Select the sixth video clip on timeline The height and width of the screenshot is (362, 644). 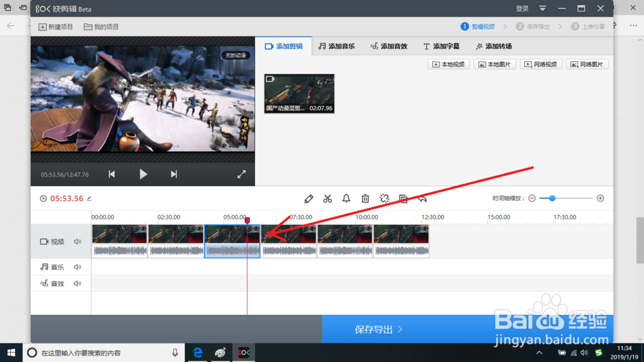point(401,241)
